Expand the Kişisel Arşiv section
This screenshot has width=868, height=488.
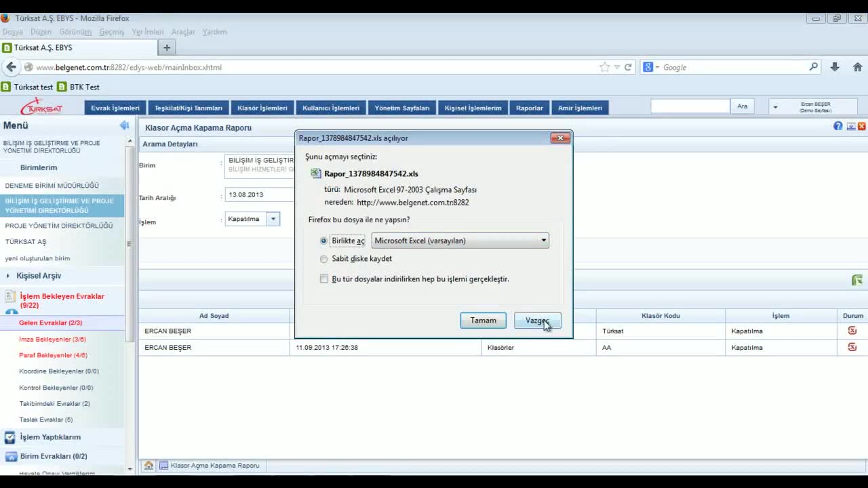pyautogui.click(x=39, y=276)
